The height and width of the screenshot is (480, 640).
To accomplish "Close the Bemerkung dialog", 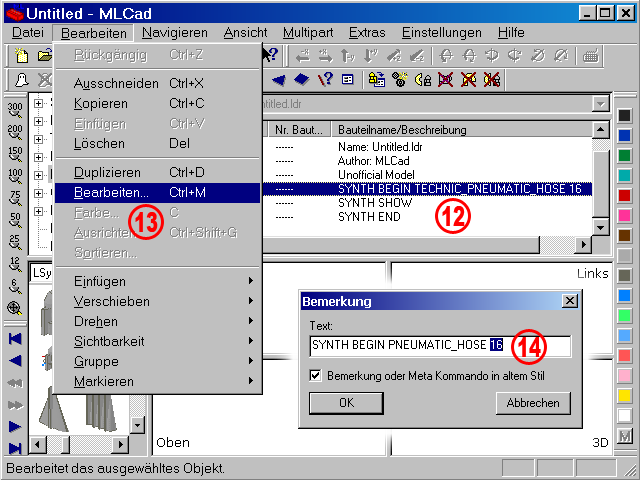I will 570,301.
